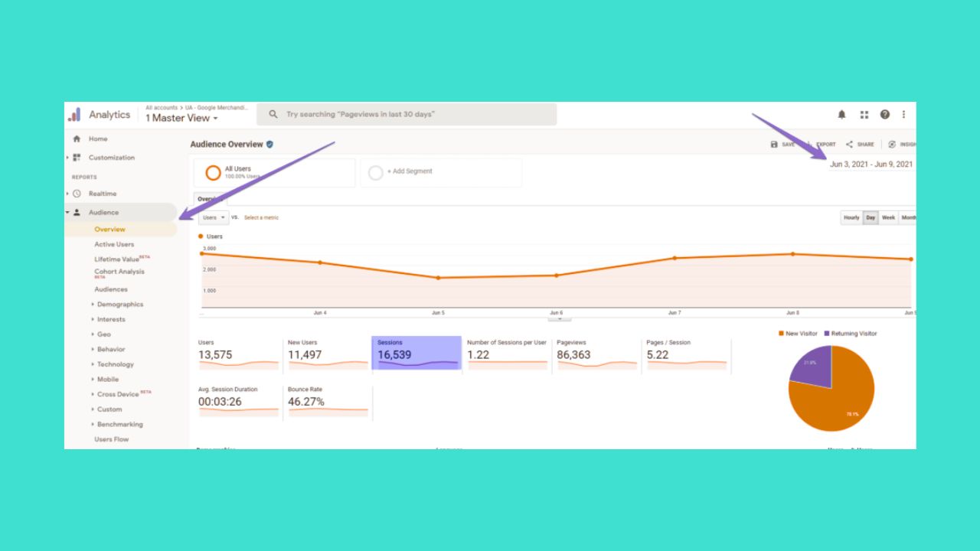The height and width of the screenshot is (551, 980).
Task: Switch chart to Hourly view
Action: 851,217
